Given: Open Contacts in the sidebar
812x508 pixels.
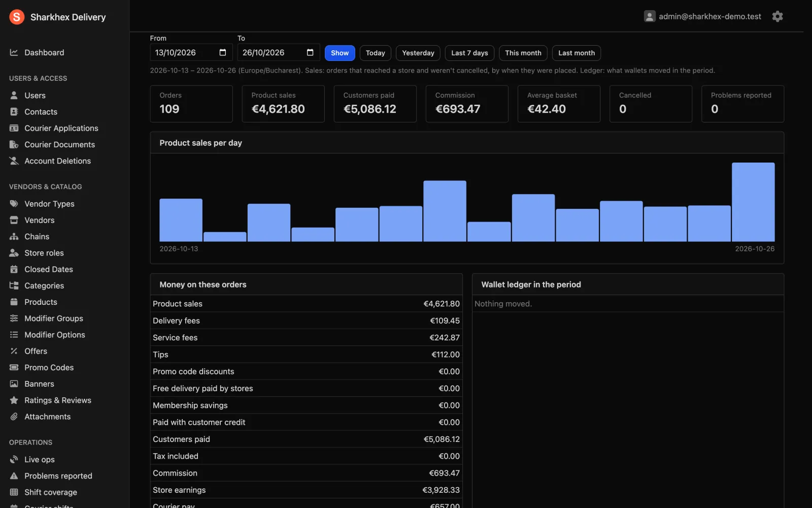Looking at the screenshot, I should pos(41,112).
